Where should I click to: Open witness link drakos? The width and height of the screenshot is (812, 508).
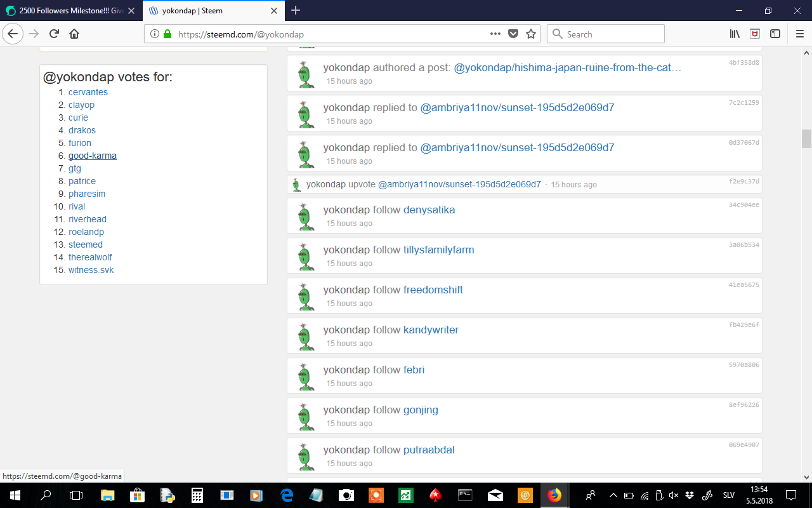click(82, 130)
